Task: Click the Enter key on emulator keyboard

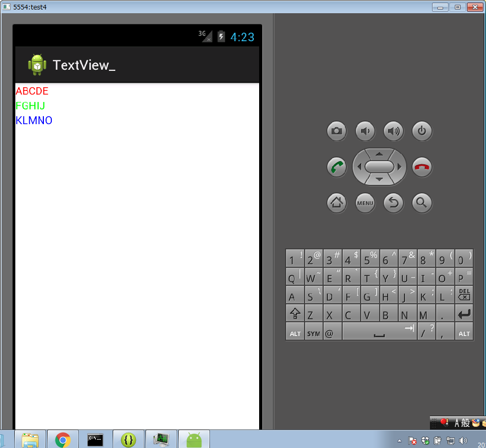Action: pyautogui.click(x=464, y=313)
